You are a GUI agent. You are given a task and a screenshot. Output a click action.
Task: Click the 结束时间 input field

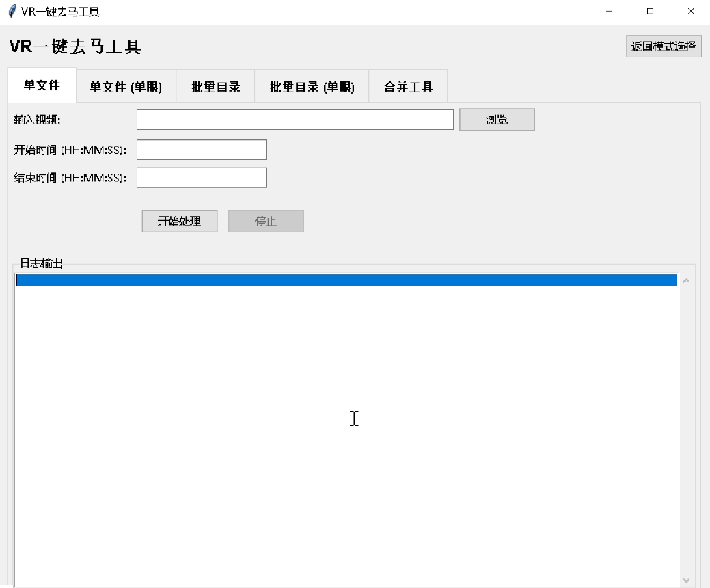click(202, 178)
